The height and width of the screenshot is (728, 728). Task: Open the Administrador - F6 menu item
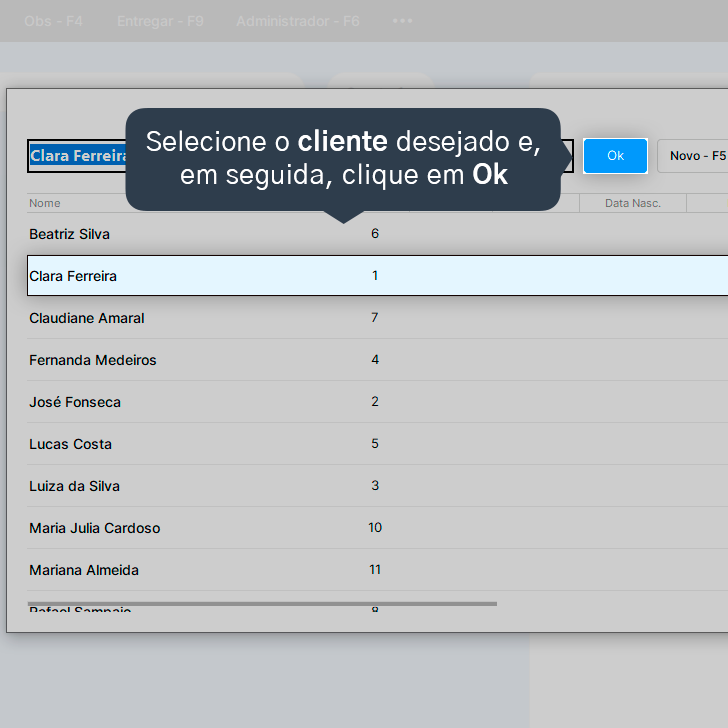pos(298,21)
